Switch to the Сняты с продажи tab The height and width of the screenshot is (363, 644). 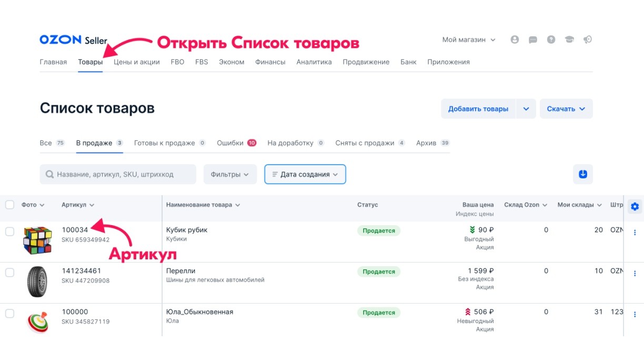(370, 143)
